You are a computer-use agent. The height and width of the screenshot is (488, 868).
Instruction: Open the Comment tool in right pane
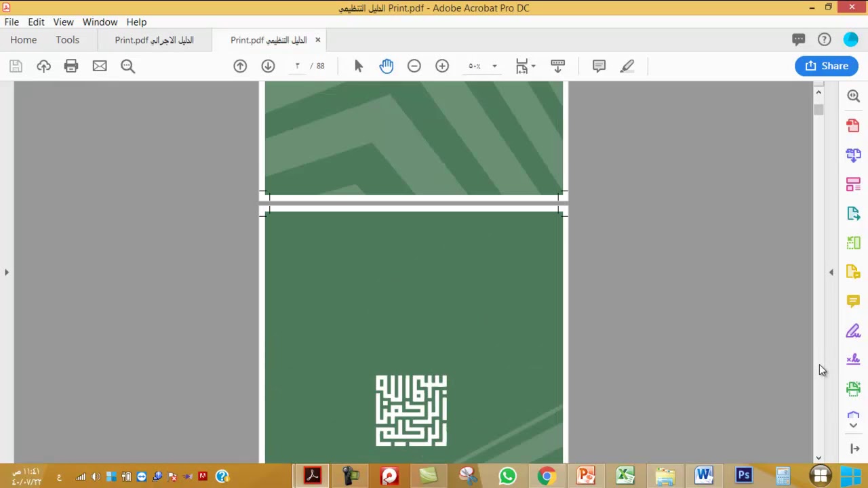[853, 301]
